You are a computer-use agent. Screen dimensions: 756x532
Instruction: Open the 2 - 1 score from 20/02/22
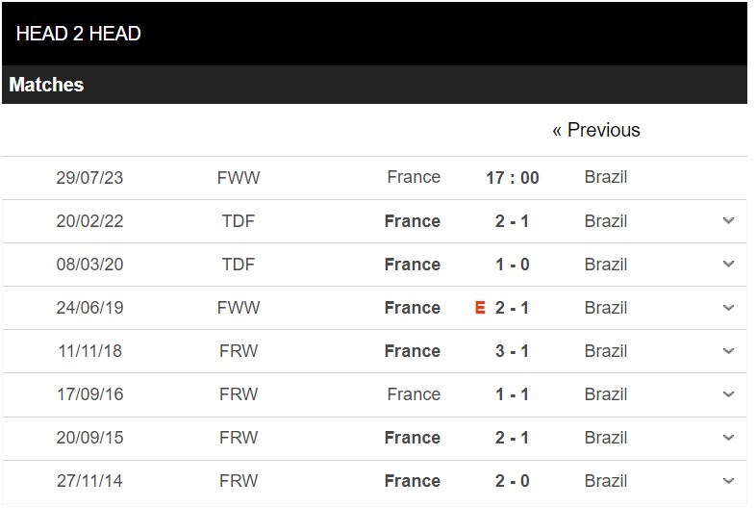(512, 221)
